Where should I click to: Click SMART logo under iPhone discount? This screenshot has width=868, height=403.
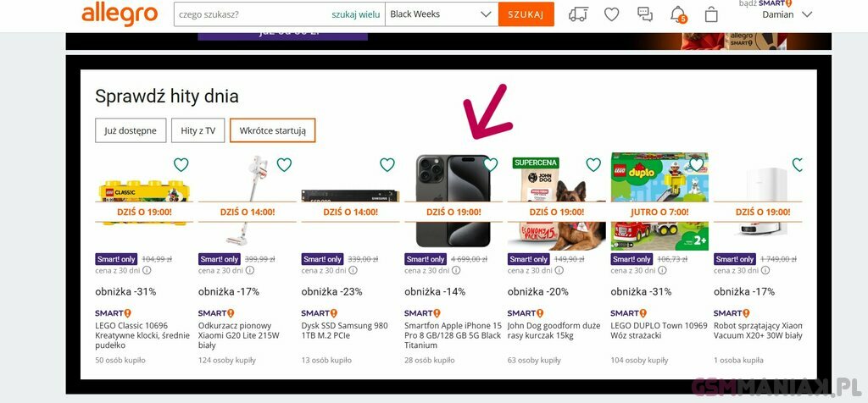click(x=422, y=313)
